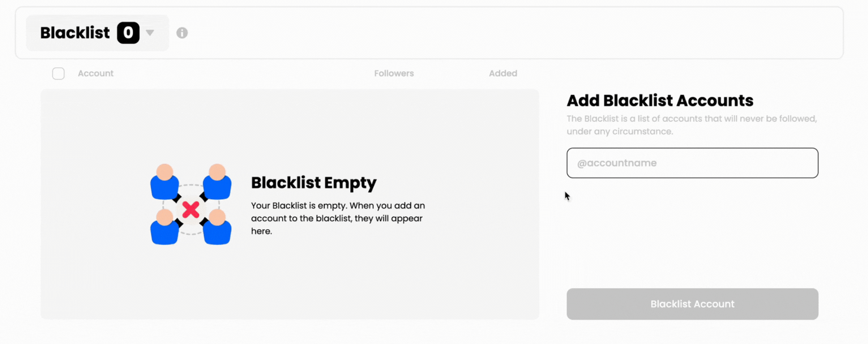Screen dimensions: 868x344
Task: Click the bottom-left blue person figure
Action: click(165, 228)
